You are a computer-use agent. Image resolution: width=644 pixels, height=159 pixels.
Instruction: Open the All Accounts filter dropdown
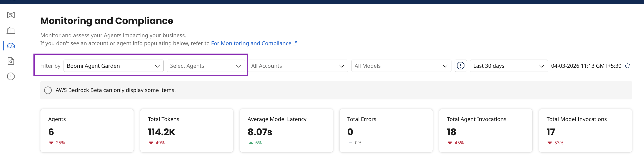point(297,66)
